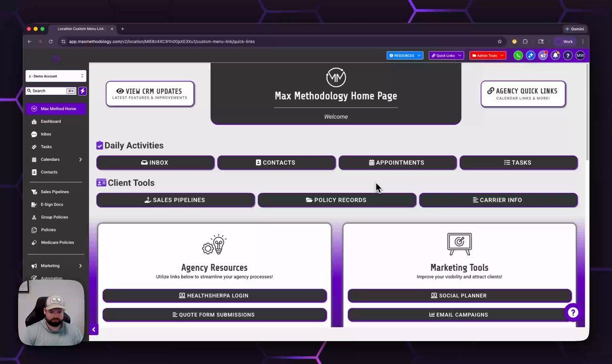Viewport: 612px width, 364px height.
Task: Click the POLICY RECORDS button
Action: click(x=337, y=200)
